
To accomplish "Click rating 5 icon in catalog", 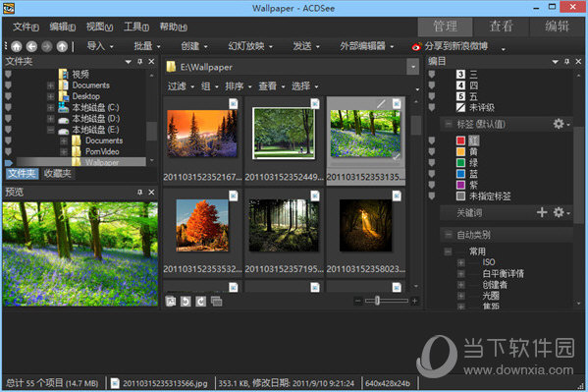I will click(460, 96).
